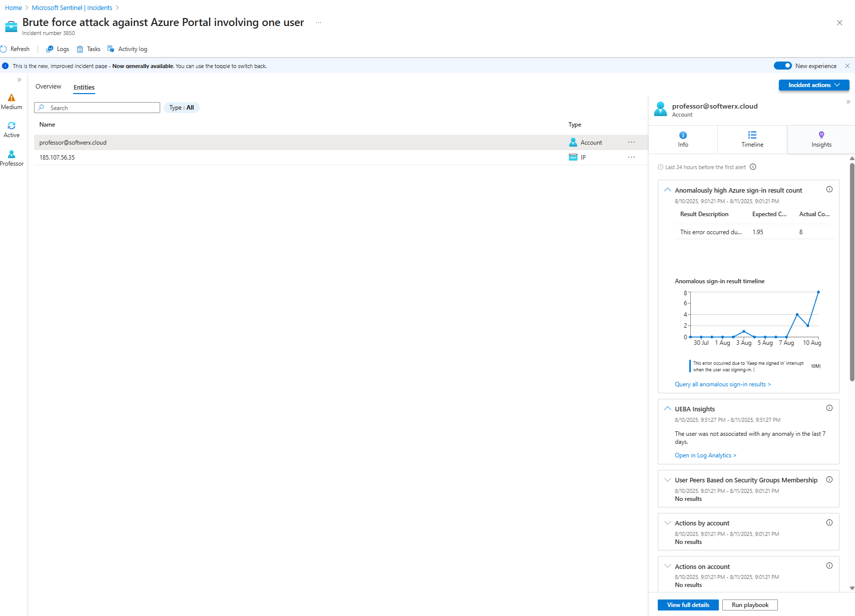Sort by the Type column header
Image resolution: width=855 pixels, height=616 pixels.
(x=575, y=125)
